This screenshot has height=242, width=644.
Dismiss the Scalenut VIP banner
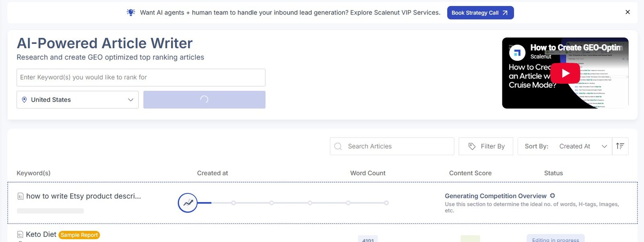coord(627,12)
